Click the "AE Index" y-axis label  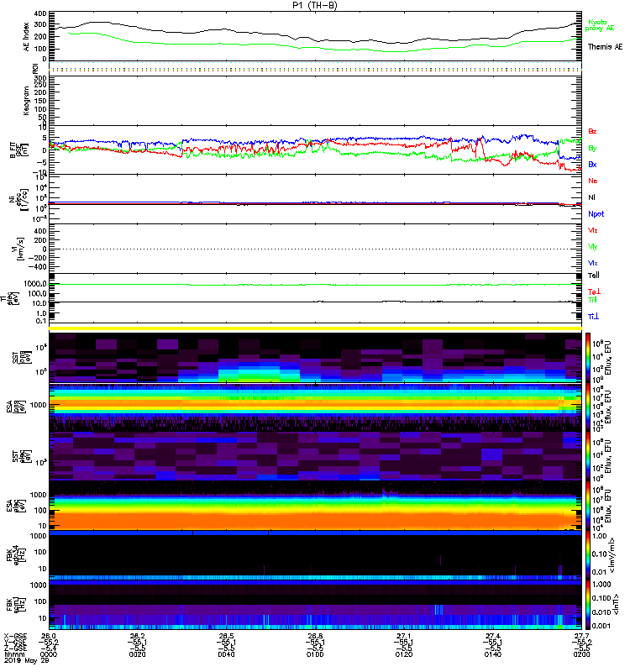click(26, 37)
